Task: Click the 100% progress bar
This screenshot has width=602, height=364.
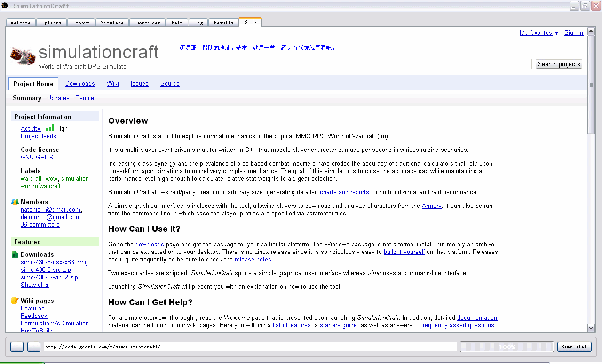Action: pyautogui.click(x=507, y=347)
